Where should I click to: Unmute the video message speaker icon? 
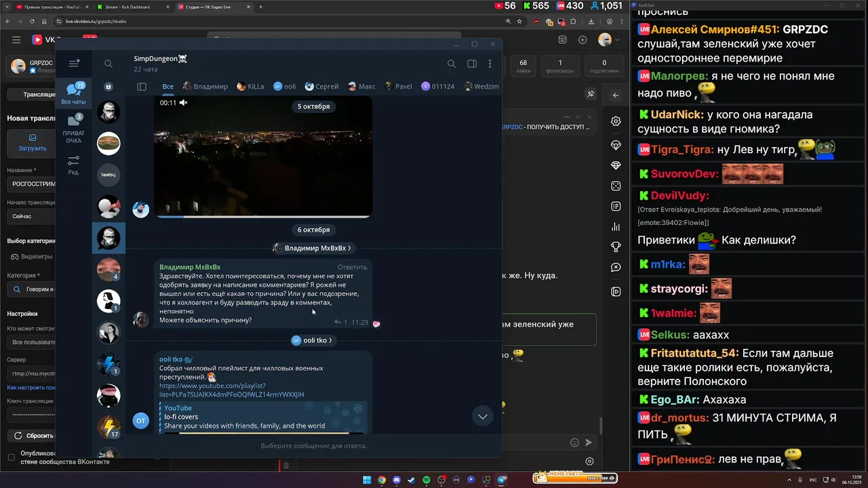pyautogui.click(x=183, y=103)
